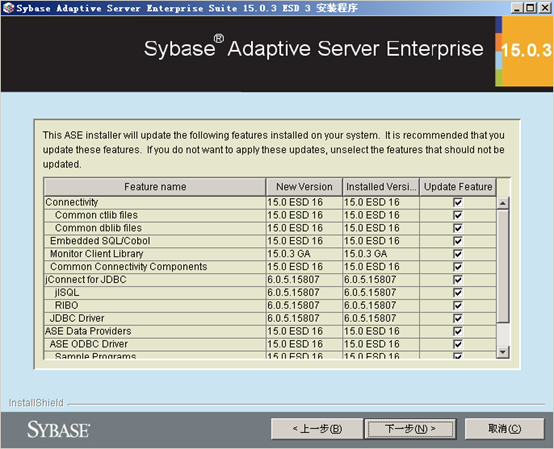554x449 pixels.
Task: Toggle update checkbox for jISQL
Action: pos(458,293)
